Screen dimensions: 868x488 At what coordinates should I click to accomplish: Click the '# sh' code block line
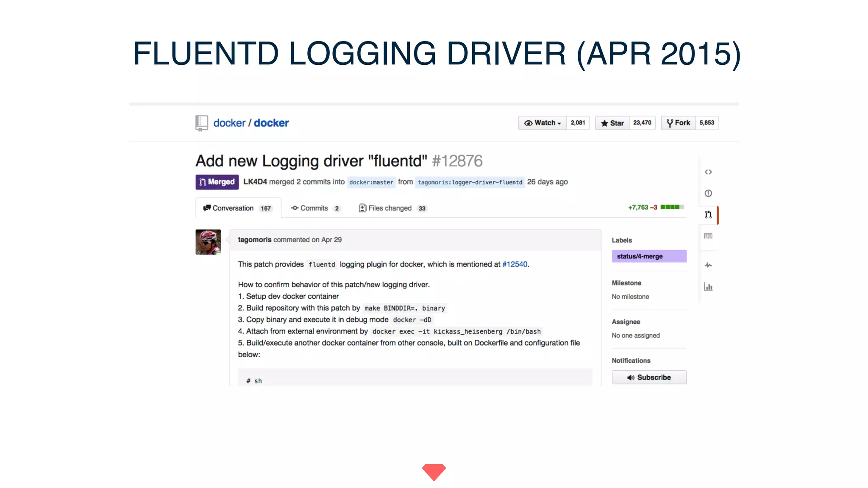click(254, 381)
